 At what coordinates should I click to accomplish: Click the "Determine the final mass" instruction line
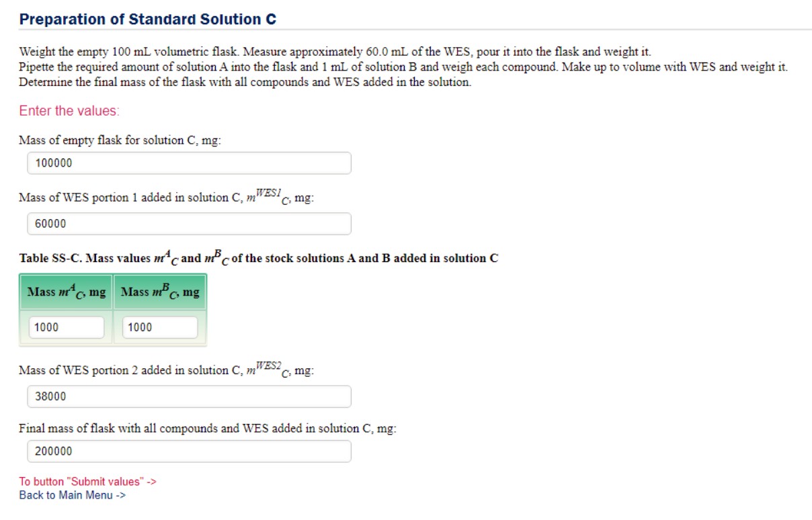pos(245,83)
